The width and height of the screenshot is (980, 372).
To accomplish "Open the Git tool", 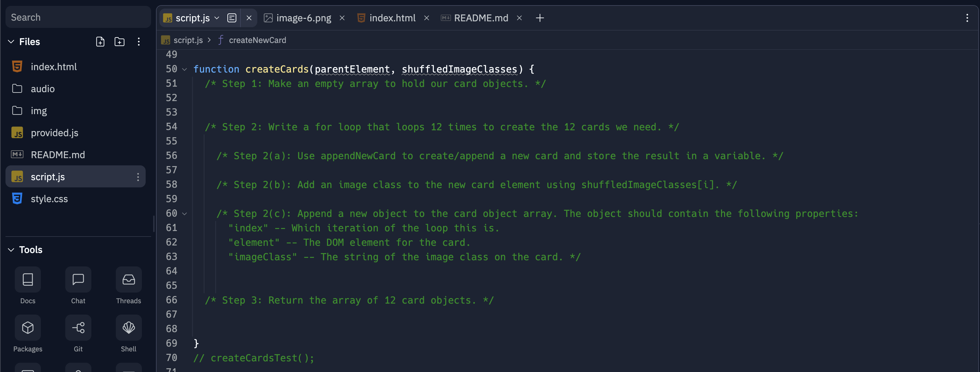I will 78,328.
